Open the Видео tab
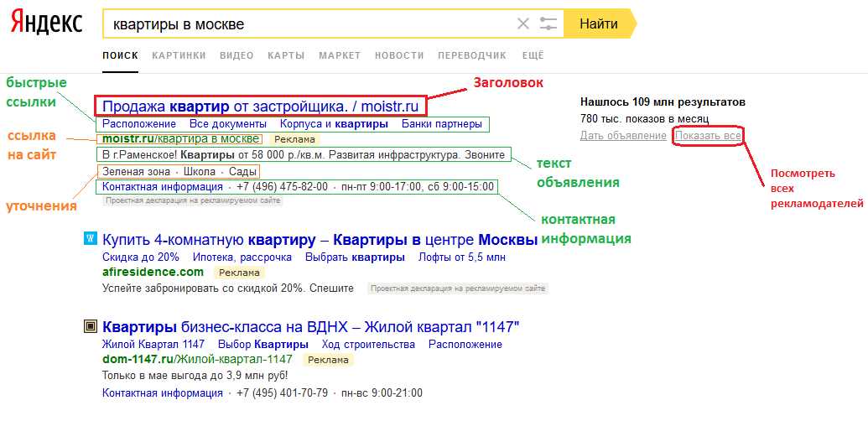Image resolution: width=868 pixels, height=421 pixels. [236, 55]
